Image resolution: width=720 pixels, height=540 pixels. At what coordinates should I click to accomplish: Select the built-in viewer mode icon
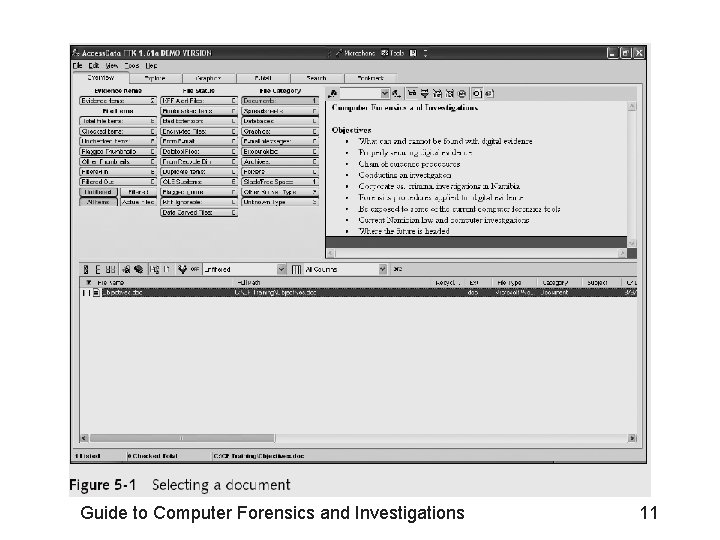pyautogui.click(x=477, y=94)
